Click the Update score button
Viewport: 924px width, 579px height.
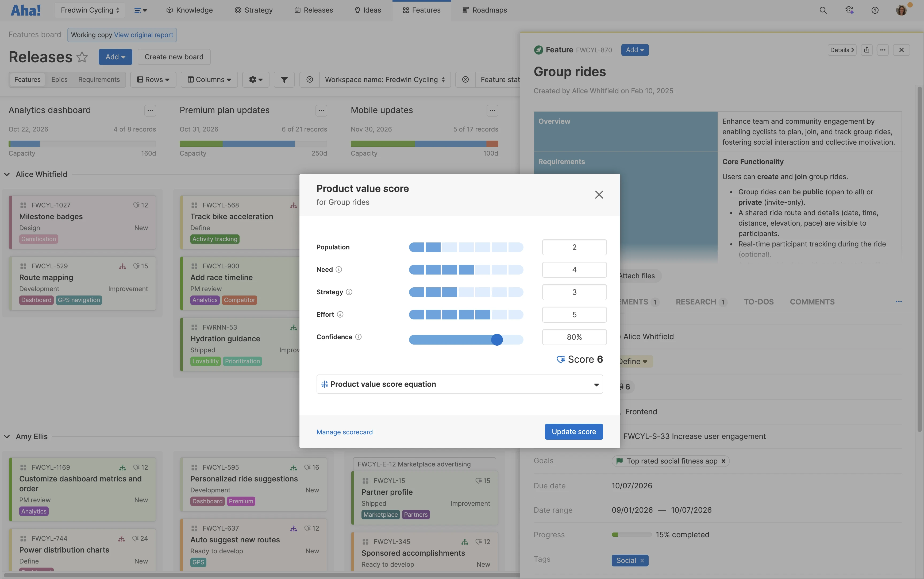573,432
